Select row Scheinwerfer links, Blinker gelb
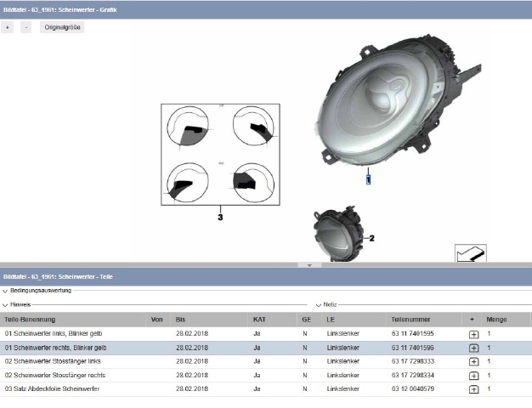532x408 pixels. [x=266, y=334]
